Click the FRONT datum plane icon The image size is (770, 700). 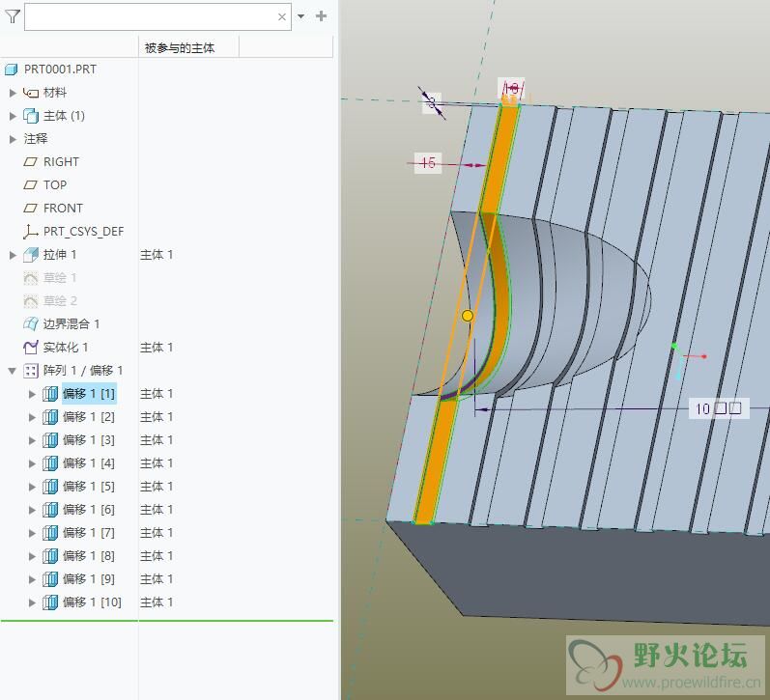(31, 209)
